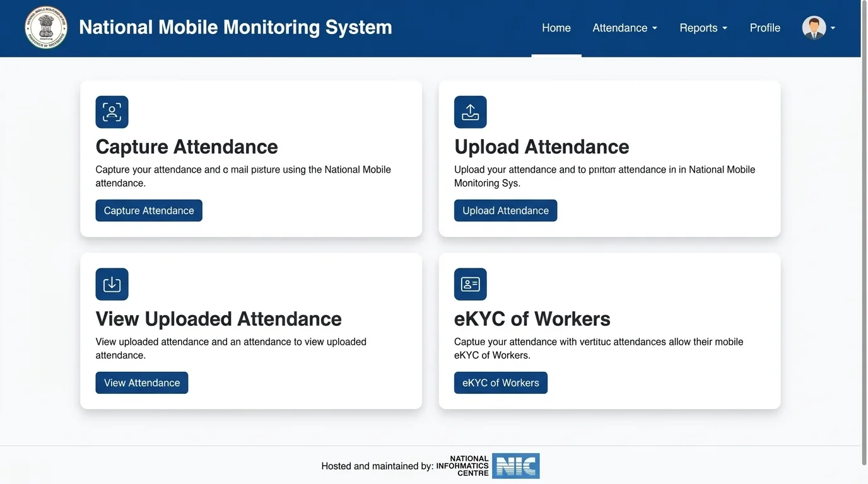Click the face-scan icon on Capture Attendance card
Image resolution: width=868 pixels, height=484 pixels.
(x=112, y=112)
